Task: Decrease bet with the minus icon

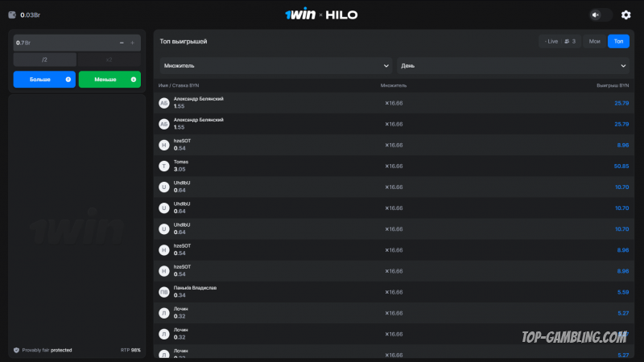Action: [122, 43]
